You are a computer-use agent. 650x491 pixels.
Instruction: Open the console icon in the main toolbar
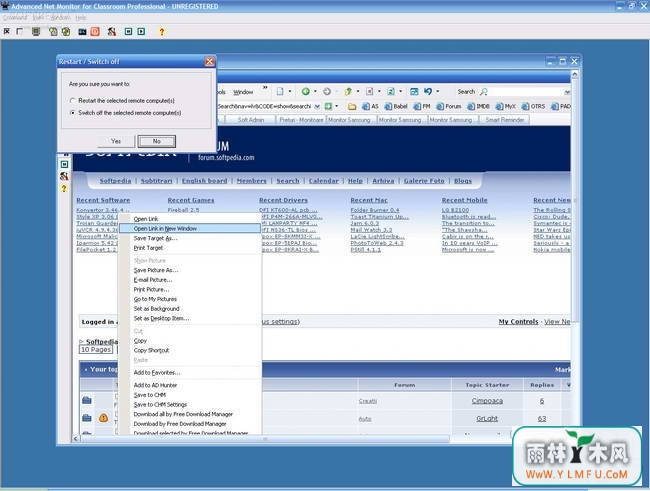[82, 32]
